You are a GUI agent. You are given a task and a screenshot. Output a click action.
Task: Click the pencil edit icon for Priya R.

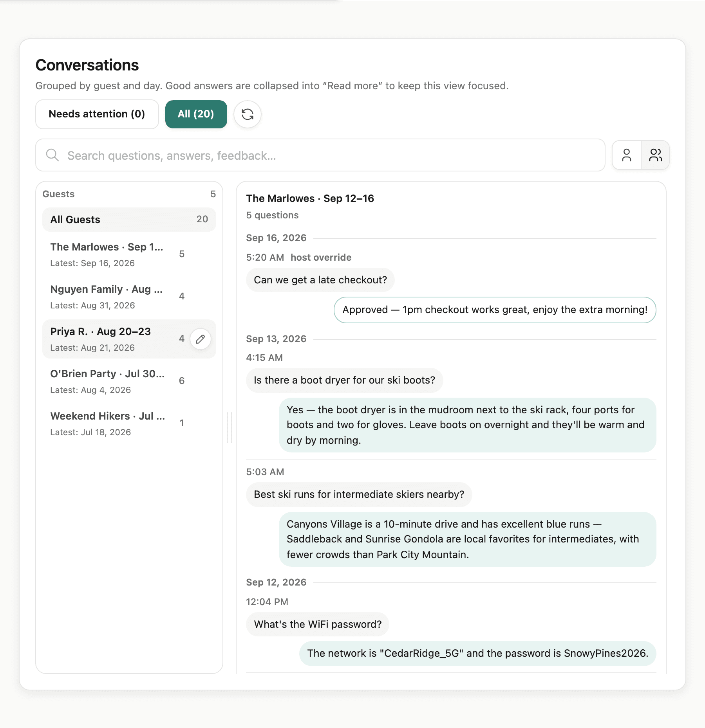tap(201, 339)
